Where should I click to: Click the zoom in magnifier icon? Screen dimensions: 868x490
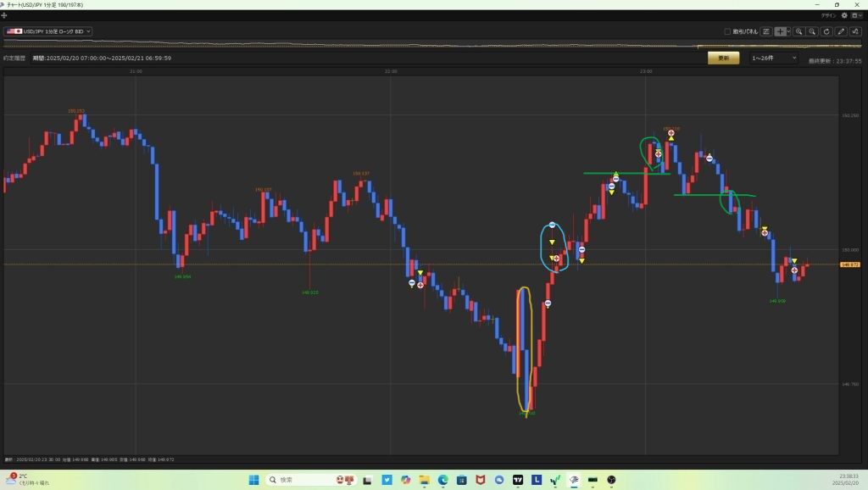(x=798, y=31)
